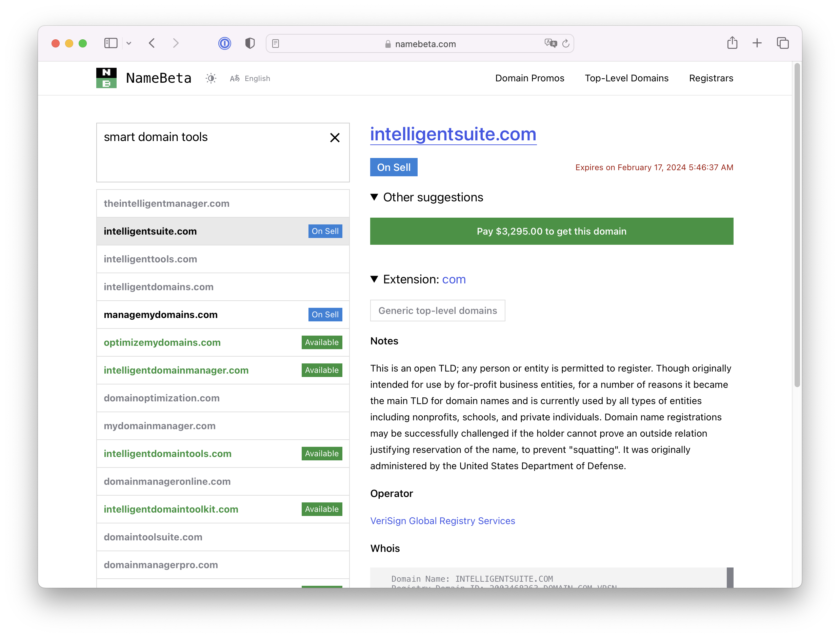
Task: Select domainmanageronline.com result
Action: [x=223, y=481]
